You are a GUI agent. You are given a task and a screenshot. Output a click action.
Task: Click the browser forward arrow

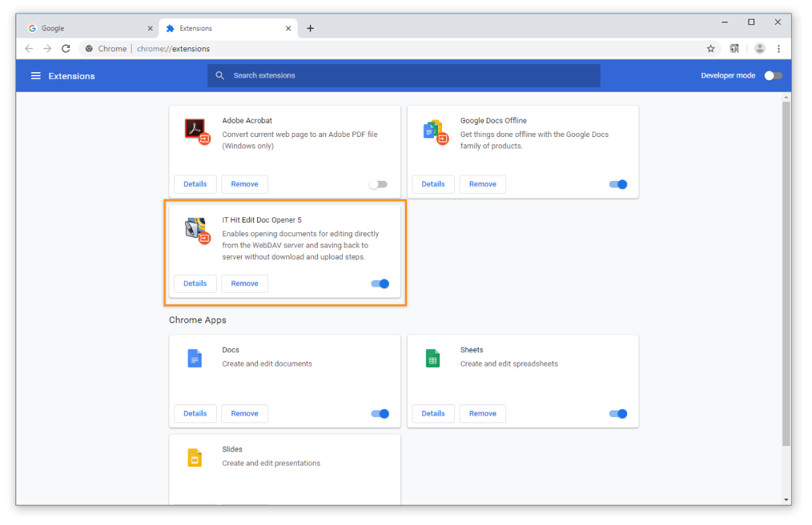tap(47, 49)
